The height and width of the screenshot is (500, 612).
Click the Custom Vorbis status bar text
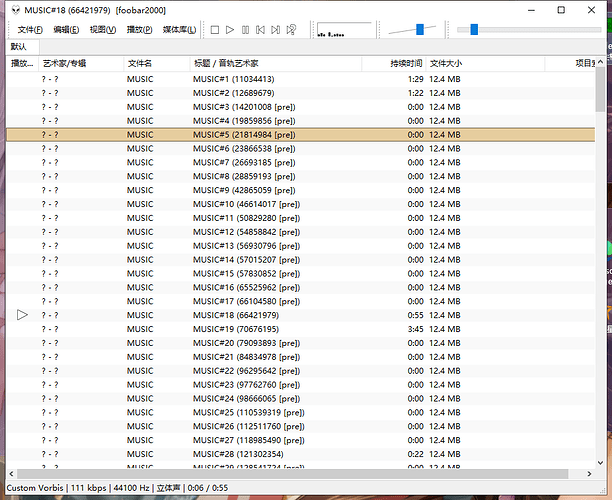(x=35, y=488)
